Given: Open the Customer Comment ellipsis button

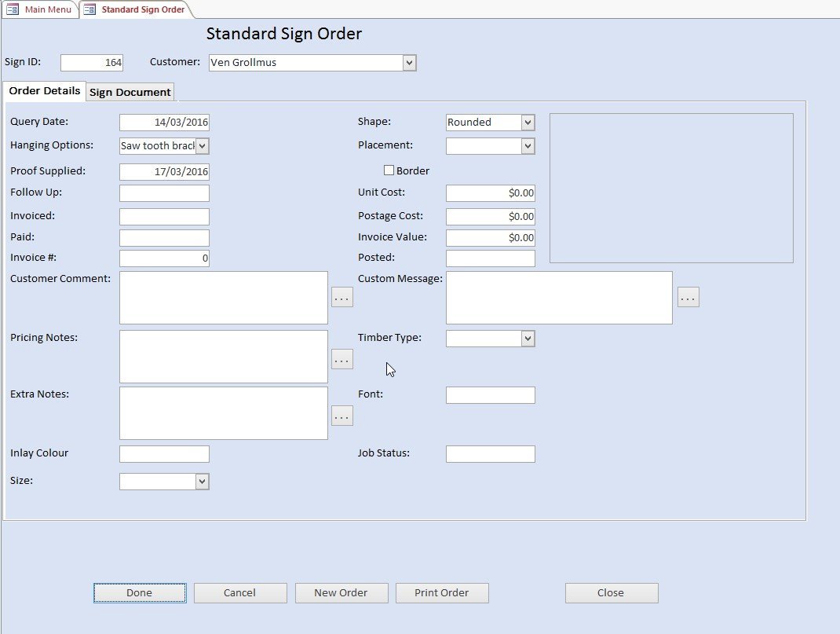Looking at the screenshot, I should point(342,297).
